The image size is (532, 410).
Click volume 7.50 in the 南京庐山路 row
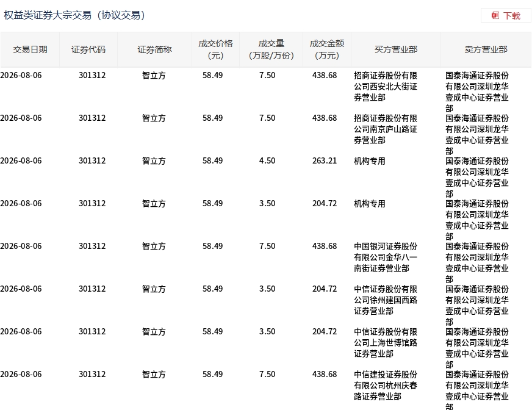pos(267,118)
